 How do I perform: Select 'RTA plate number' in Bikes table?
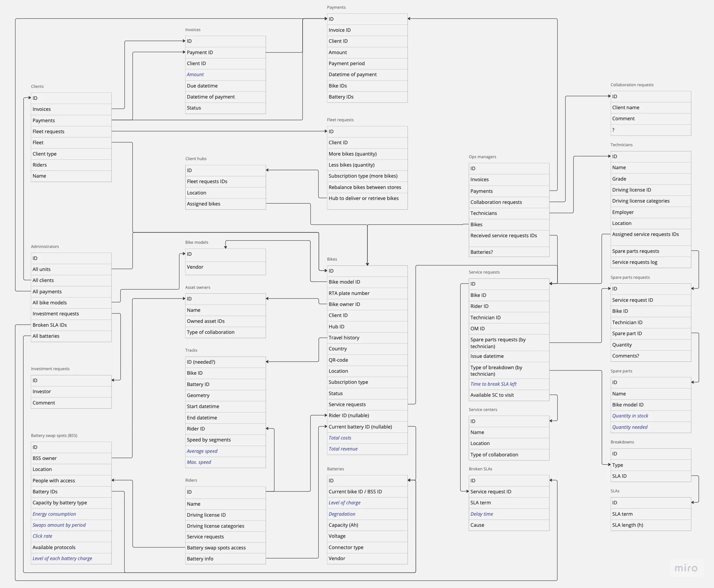(x=349, y=293)
